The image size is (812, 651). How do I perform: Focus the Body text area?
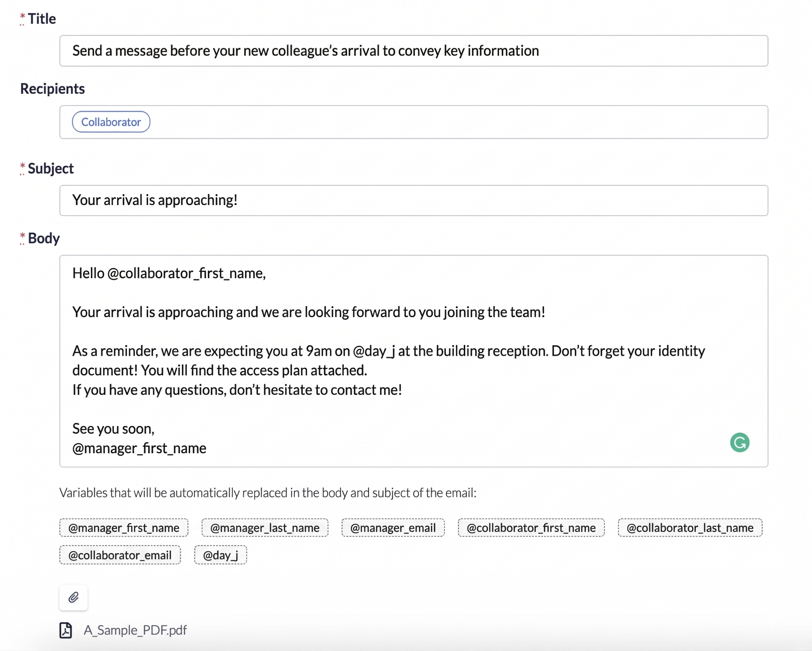pyautogui.click(x=413, y=361)
